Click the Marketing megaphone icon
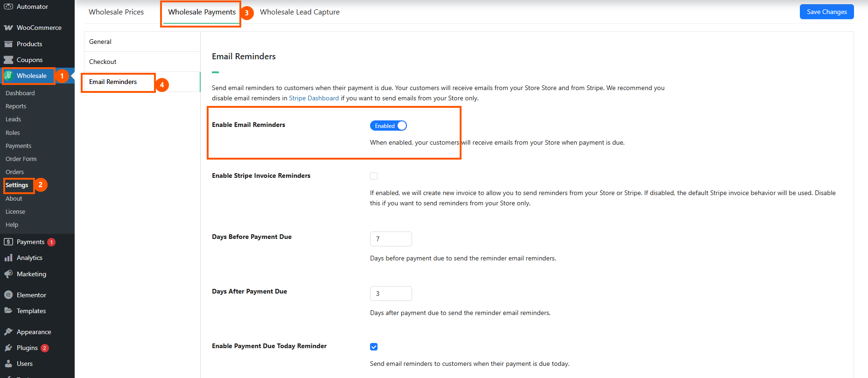868x378 pixels. tap(8, 274)
